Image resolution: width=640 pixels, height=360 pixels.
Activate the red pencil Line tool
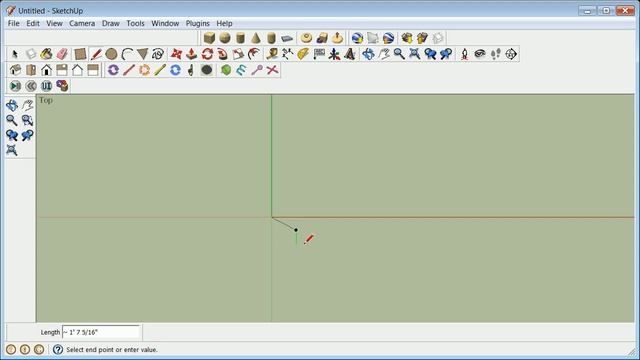click(x=96, y=54)
